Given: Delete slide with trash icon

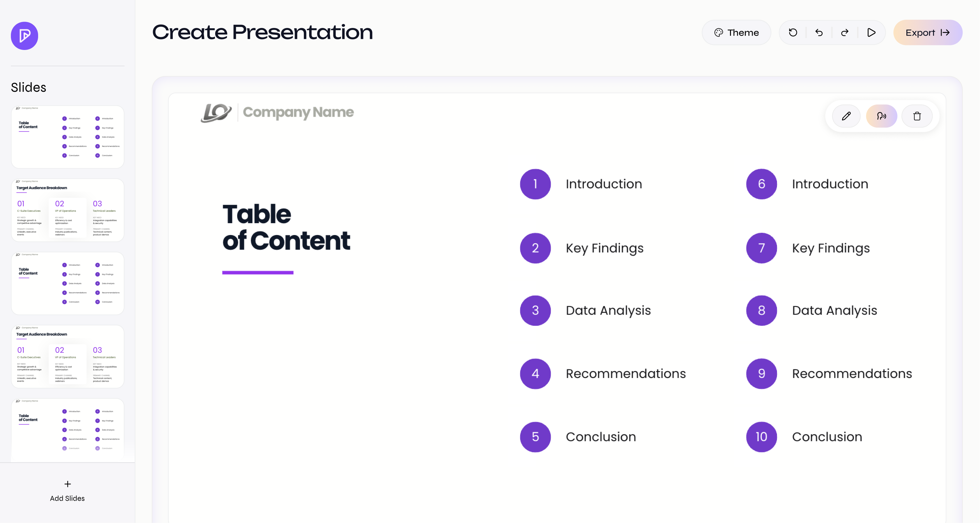Looking at the screenshot, I should coord(917,116).
